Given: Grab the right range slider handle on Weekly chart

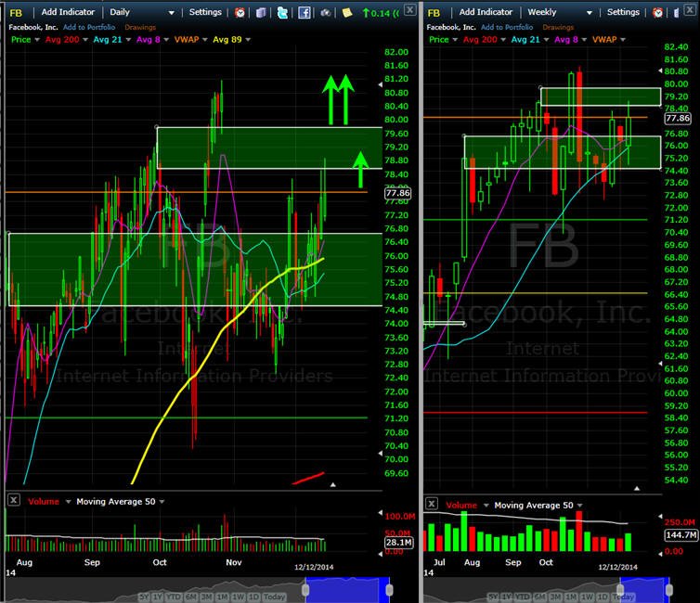Looking at the screenshot, I should click(668, 590).
